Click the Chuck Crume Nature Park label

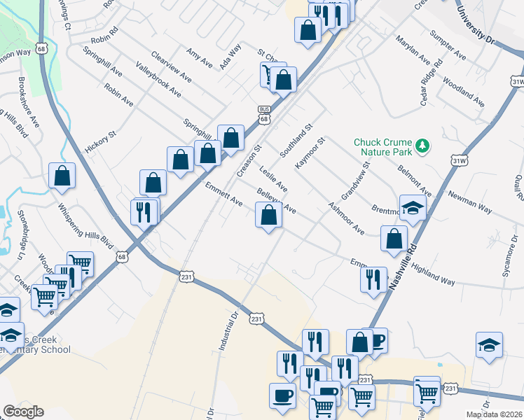point(383,147)
